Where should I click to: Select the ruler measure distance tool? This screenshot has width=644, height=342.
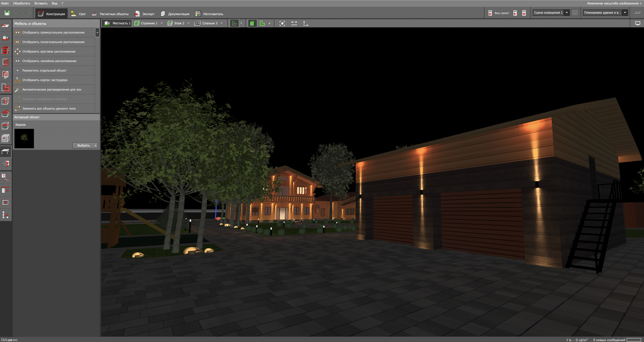coord(294,23)
